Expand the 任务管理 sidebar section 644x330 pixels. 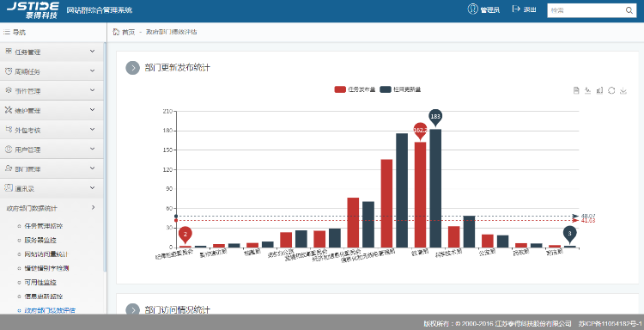click(x=52, y=52)
